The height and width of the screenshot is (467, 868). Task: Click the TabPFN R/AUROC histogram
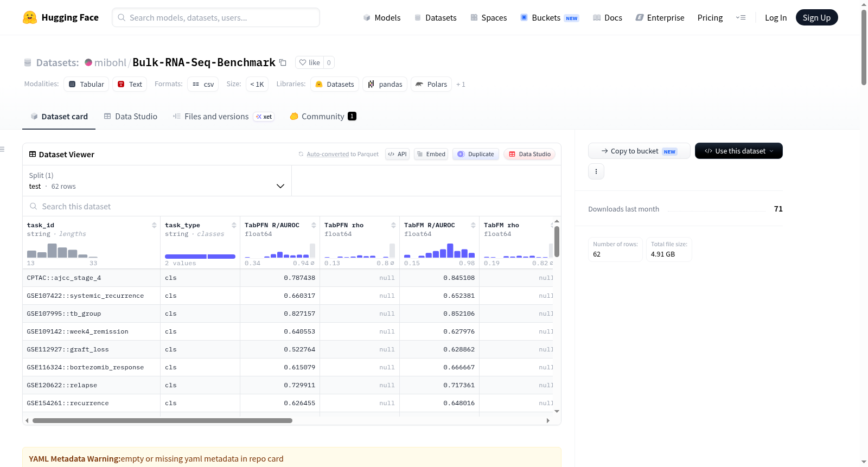click(280, 251)
